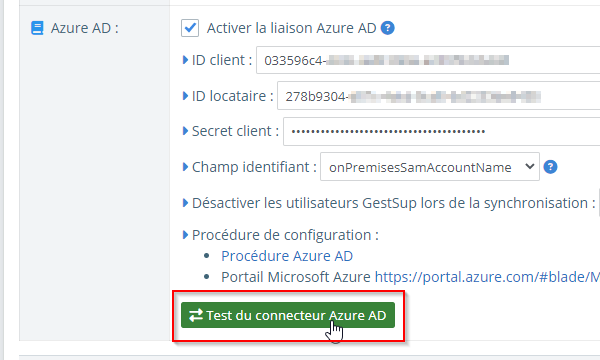600x360 pixels.
Task: Click arrow marker before Désactiver les utilisateurs GestSup
Action: (185, 203)
